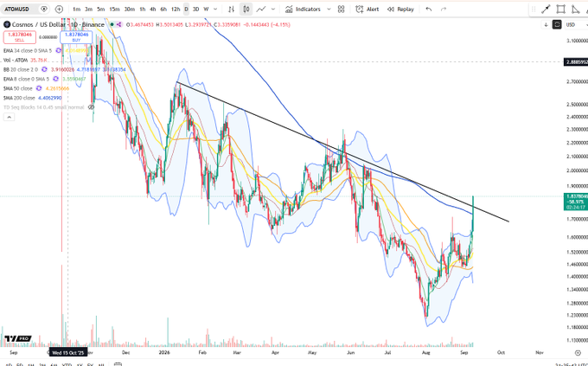Click the purple icon beside the status dot
The height and width of the screenshot is (366, 588).
pyautogui.click(x=118, y=25)
